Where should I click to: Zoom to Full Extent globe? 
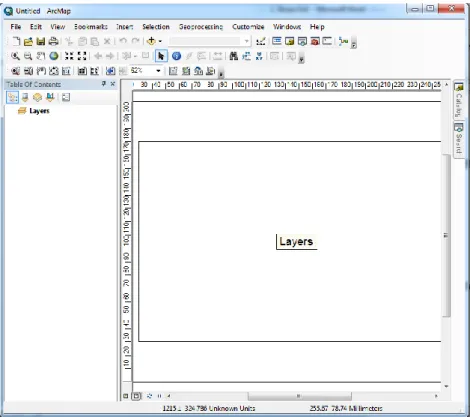point(54,56)
